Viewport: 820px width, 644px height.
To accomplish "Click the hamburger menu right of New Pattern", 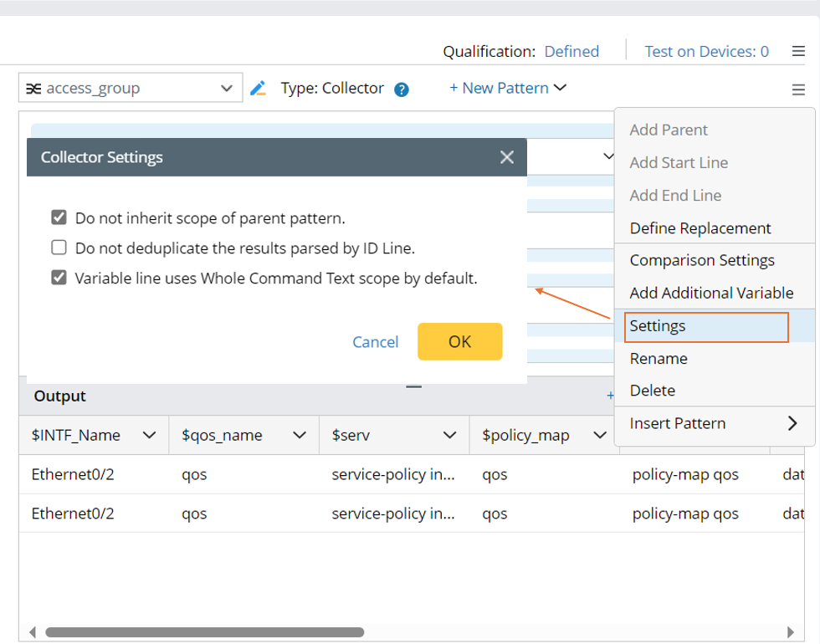I will [798, 89].
